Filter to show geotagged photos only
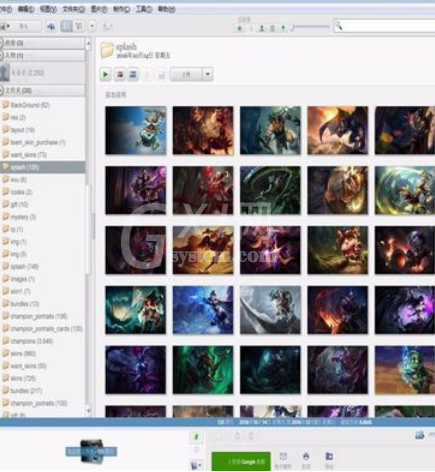The width and height of the screenshot is (435, 472). tap(283, 28)
